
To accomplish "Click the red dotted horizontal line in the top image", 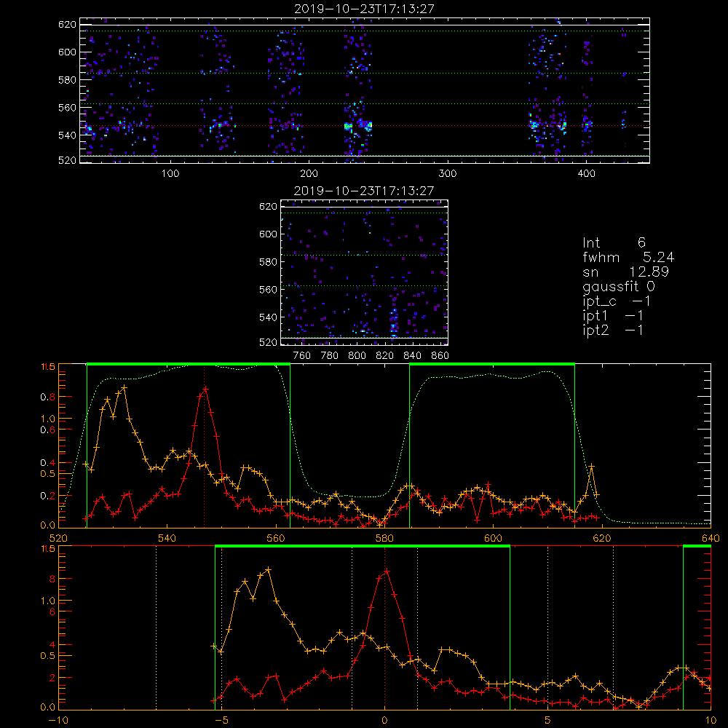I will tap(365, 126).
